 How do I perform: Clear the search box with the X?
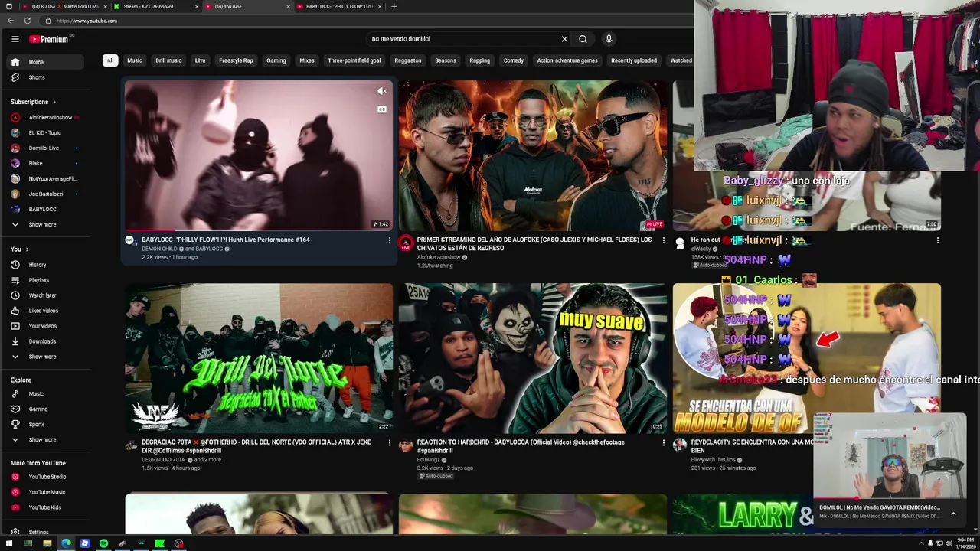tap(564, 39)
